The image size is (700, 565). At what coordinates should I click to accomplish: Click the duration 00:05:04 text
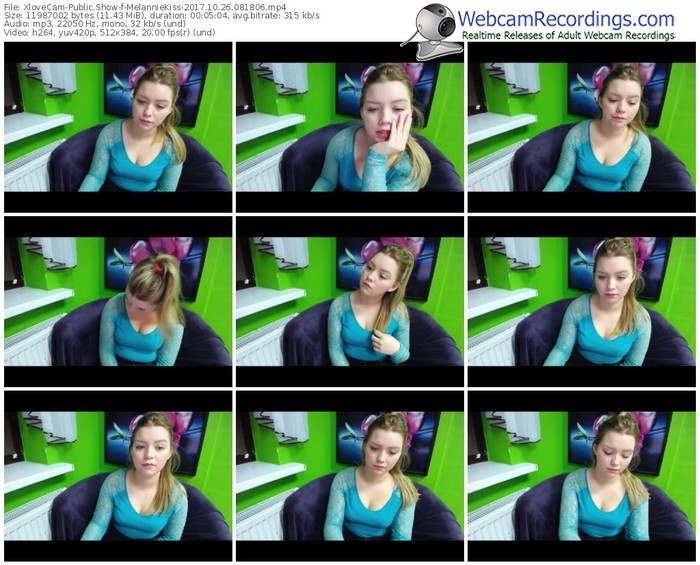pos(219,15)
